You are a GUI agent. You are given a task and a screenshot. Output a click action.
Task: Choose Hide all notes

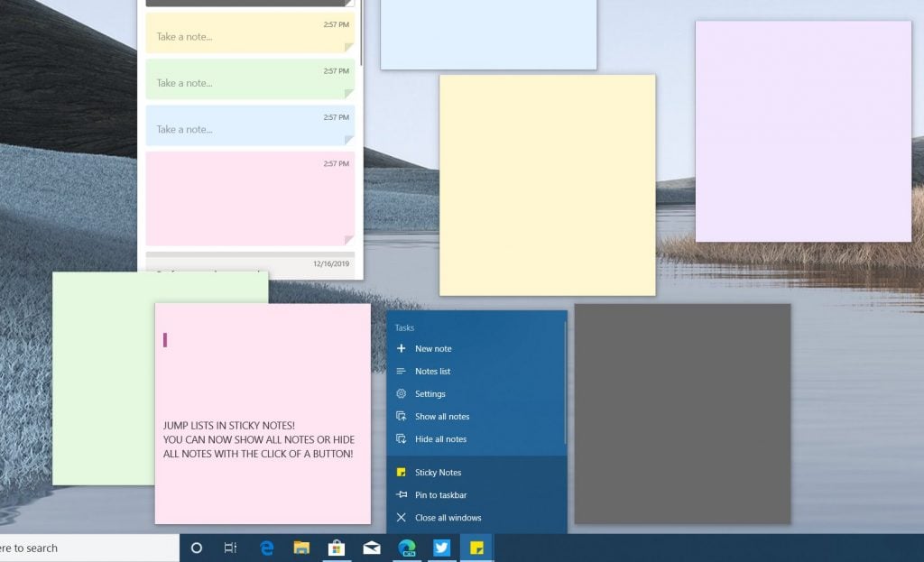440,439
